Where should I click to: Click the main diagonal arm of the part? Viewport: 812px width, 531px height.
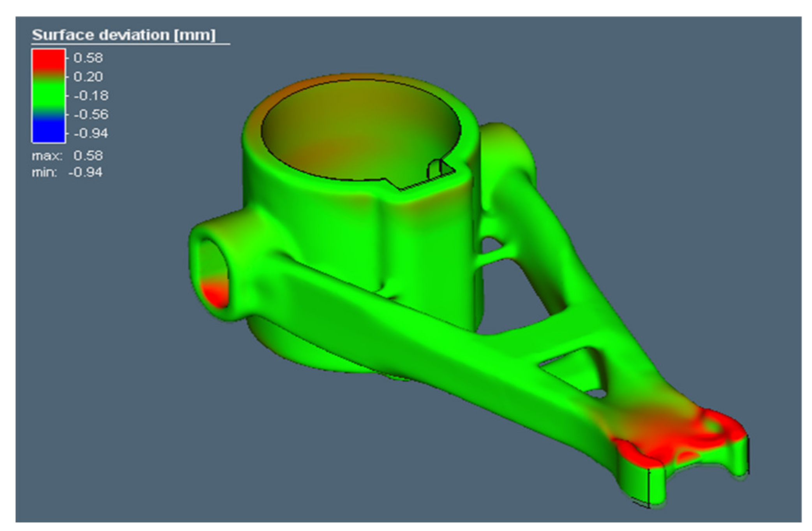tap(429, 350)
